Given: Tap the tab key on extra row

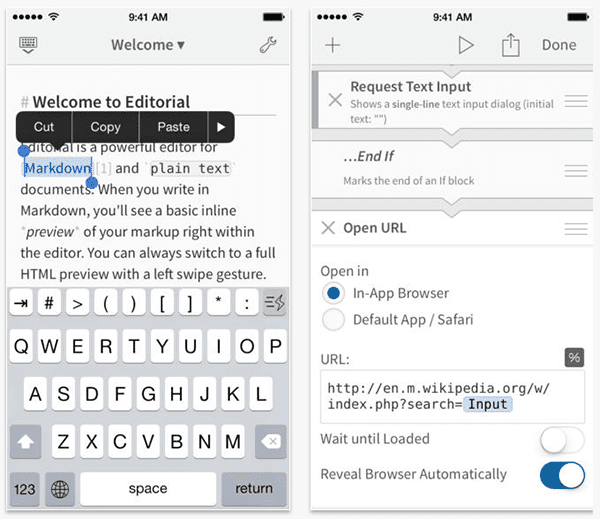Looking at the screenshot, I should [x=21, y=303].
